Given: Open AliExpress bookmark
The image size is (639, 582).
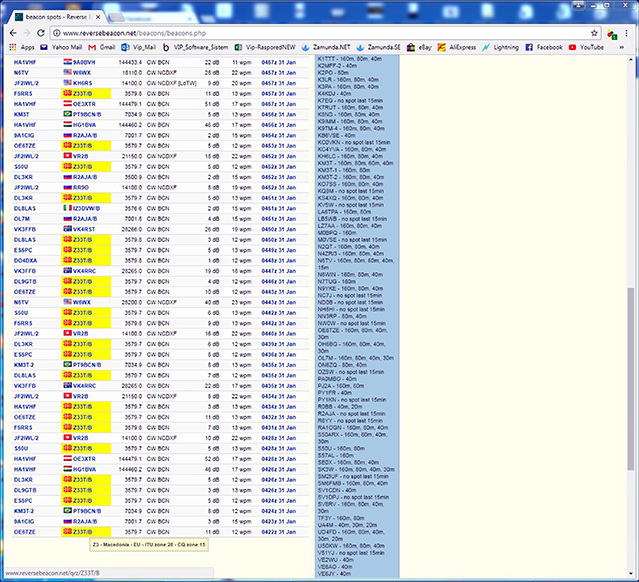Looking at the screenshot, I should [457, 47].
